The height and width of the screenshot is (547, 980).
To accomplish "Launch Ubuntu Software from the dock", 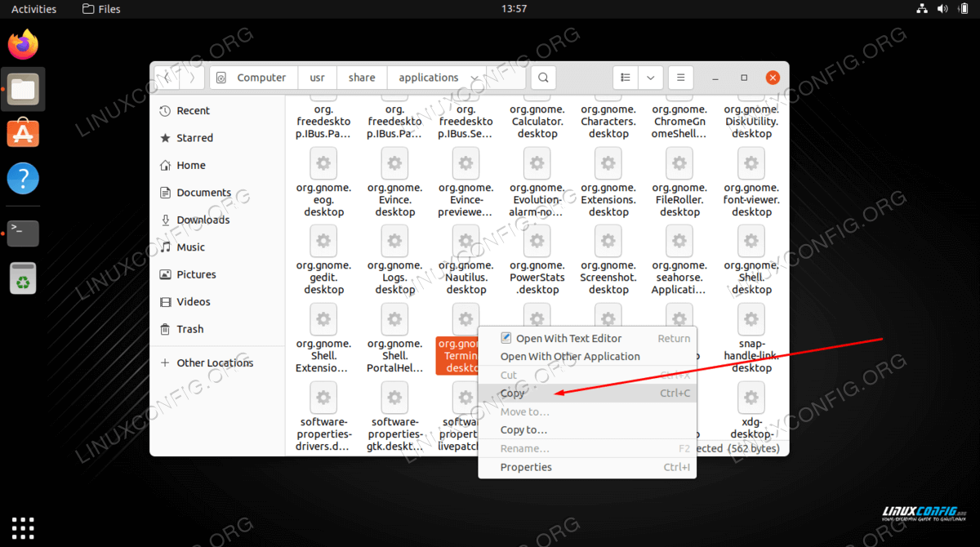I will coord(23,133).
